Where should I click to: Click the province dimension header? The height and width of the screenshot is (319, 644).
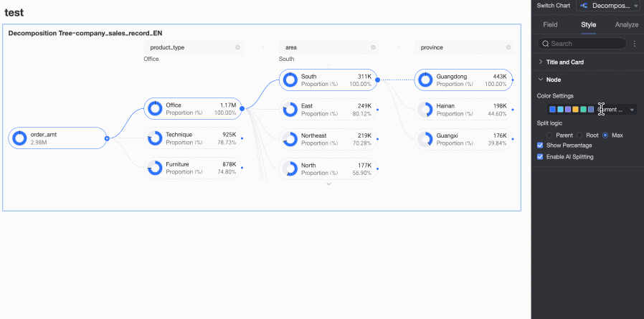[x=464, y=47]
